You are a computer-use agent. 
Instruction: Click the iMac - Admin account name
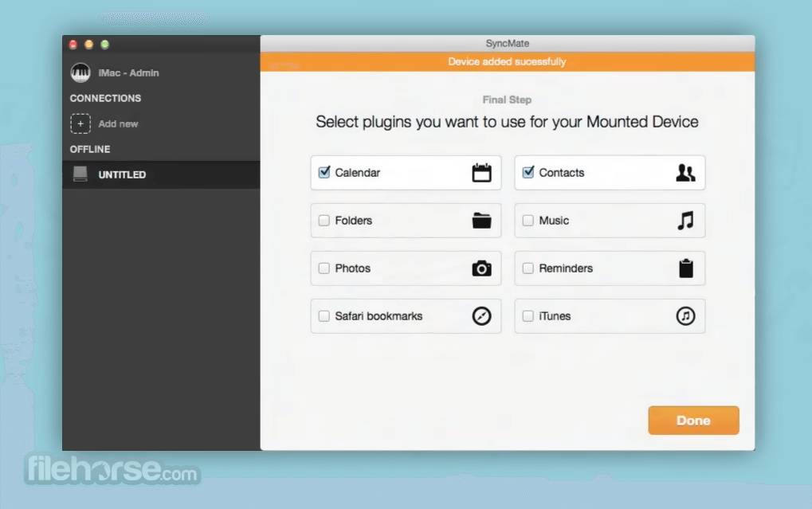pyautogui.click(x=128, y=73)
